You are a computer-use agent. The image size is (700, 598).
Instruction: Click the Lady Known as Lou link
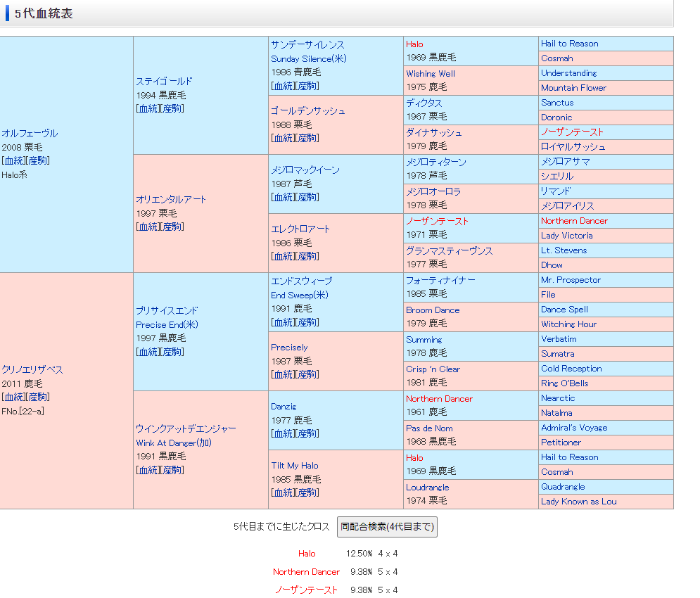pos(578,502)
